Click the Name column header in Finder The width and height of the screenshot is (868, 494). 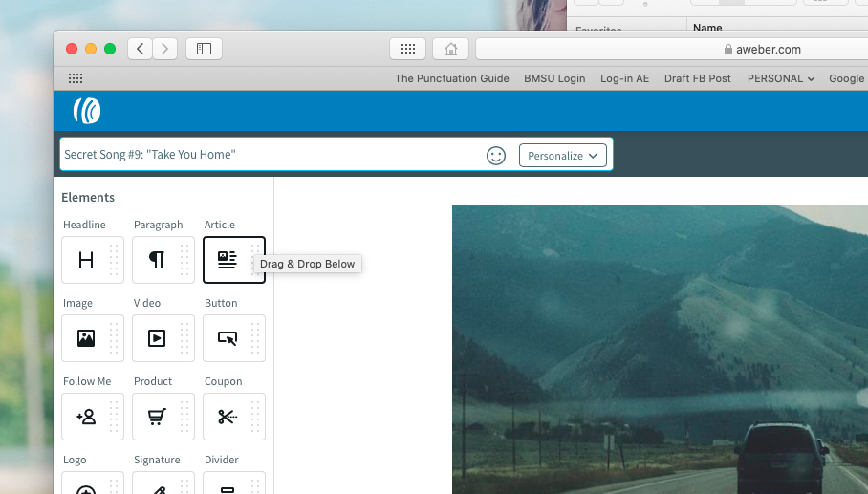pyautogui.click(x=707, y=27)
